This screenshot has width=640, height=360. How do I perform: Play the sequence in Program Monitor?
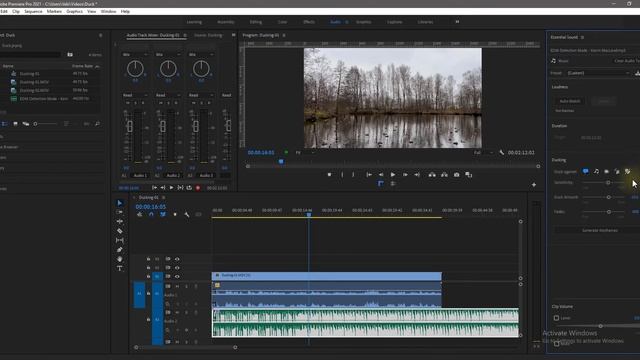[393, 175]
